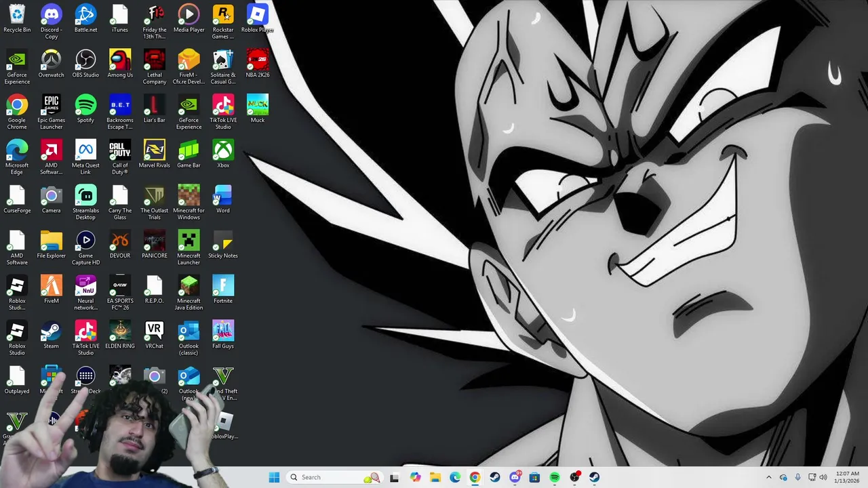Open Media Player desktop shortcut
The image size is (868, 488).
click(x=189, y=18)
